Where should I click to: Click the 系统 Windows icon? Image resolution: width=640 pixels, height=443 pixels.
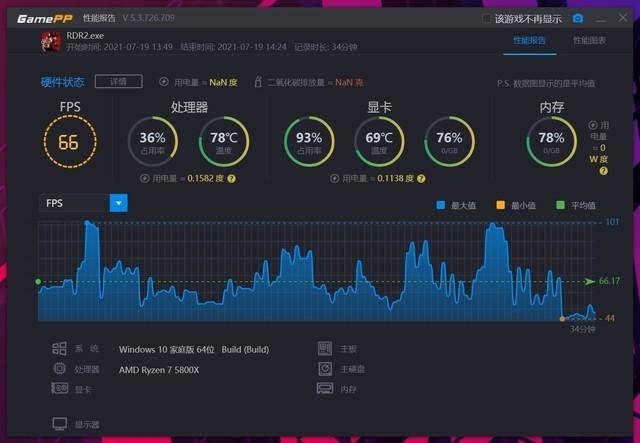(59, 348)
